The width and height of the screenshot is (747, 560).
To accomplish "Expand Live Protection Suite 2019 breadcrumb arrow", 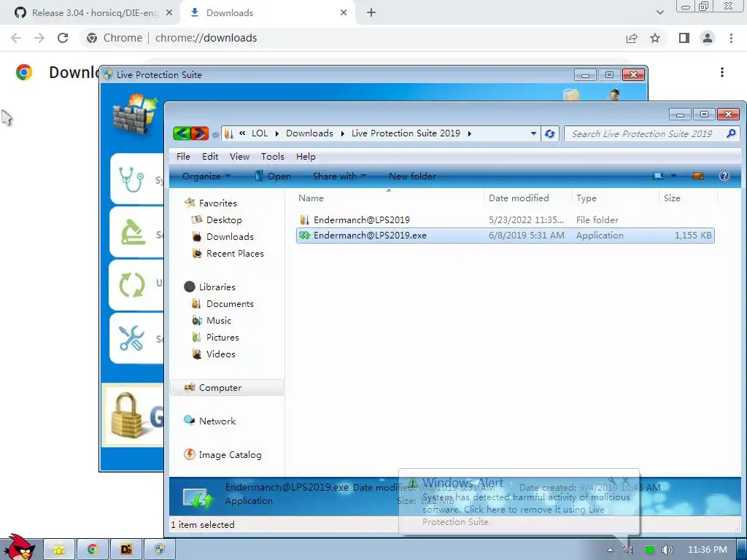I will pyautogui.click(x=469, y=134).
